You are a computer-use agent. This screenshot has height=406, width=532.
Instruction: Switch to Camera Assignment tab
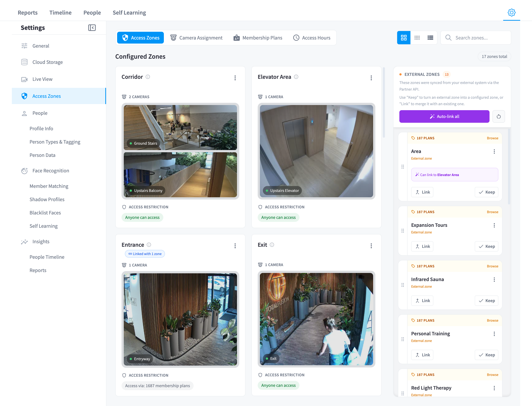(196, 38)
